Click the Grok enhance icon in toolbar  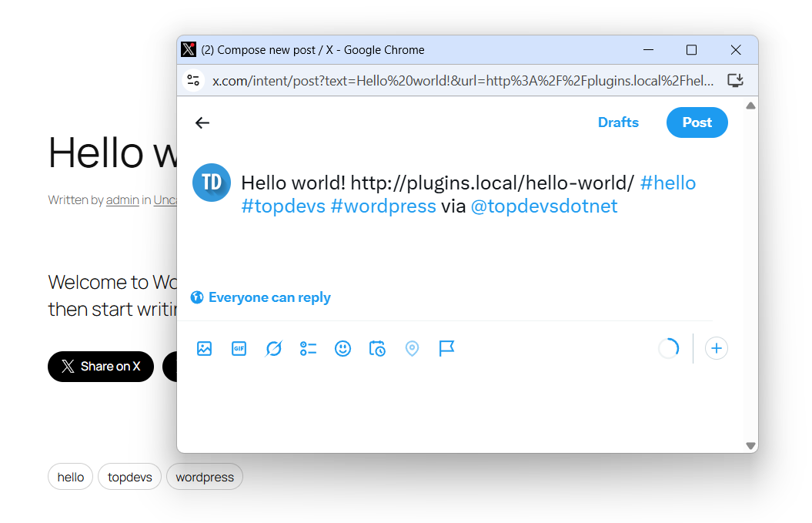[273, 348]
